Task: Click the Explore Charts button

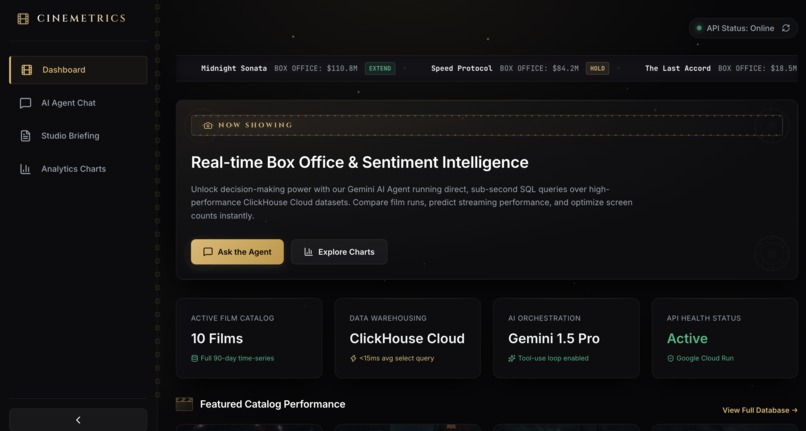Action: point(339,252)
